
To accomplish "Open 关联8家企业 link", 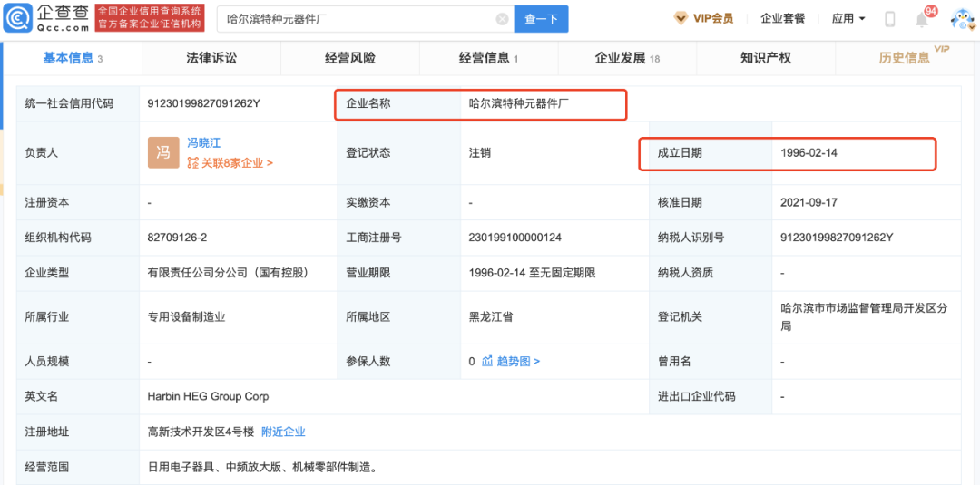I will coord(230,163).
